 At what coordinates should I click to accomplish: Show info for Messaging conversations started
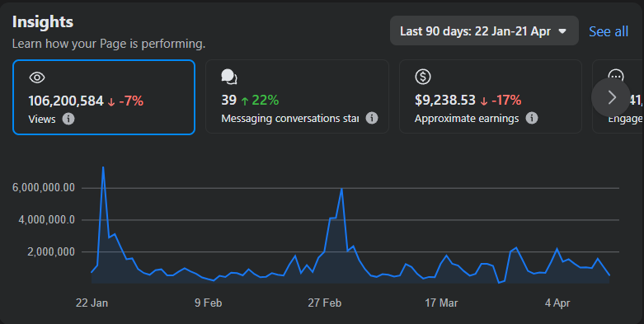point(372,118)
